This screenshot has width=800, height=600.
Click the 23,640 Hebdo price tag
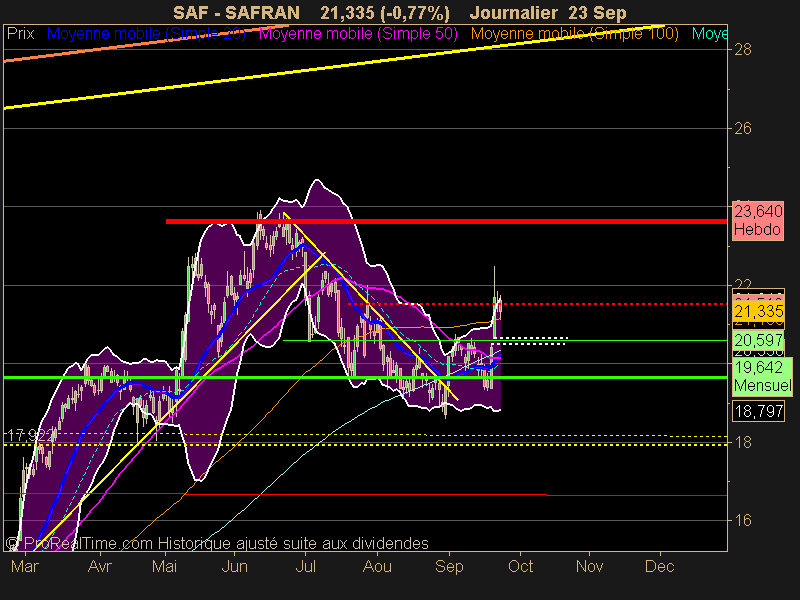click(758, 220)
